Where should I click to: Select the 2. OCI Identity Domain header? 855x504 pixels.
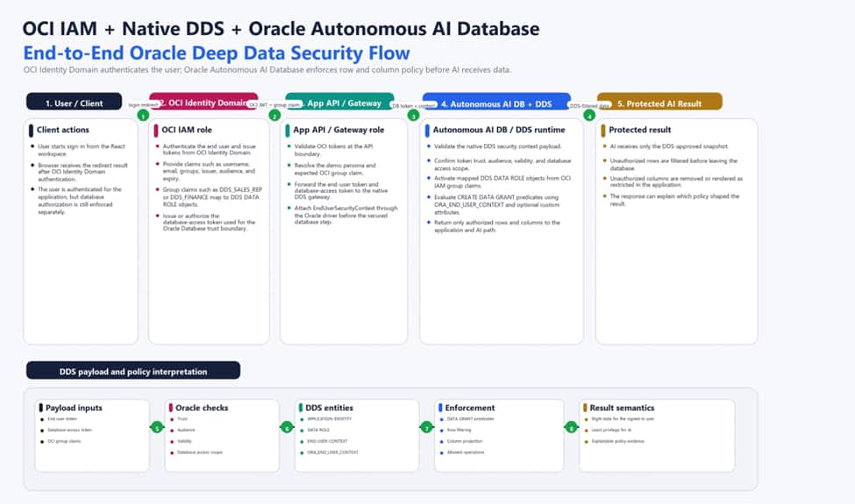click(203, 102)
